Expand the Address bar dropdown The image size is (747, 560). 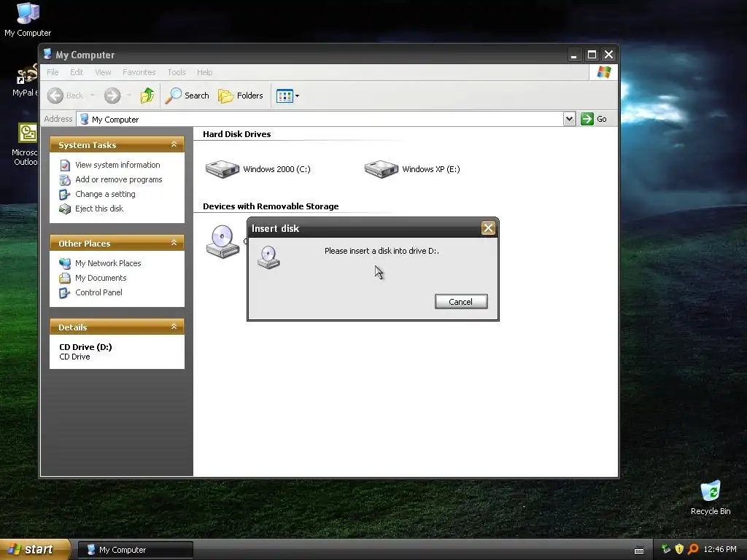pyautogui.click(x=569, y=119)
